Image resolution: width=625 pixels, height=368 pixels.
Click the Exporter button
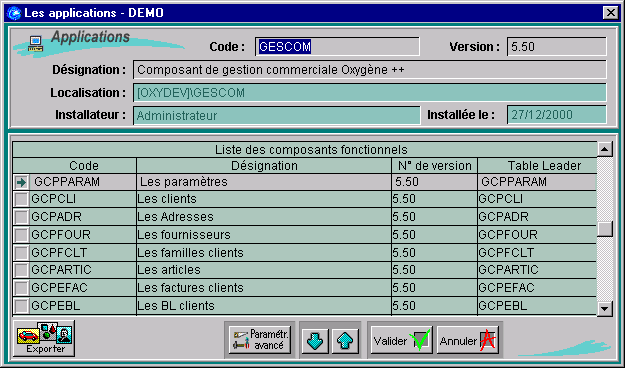(44, 338)
